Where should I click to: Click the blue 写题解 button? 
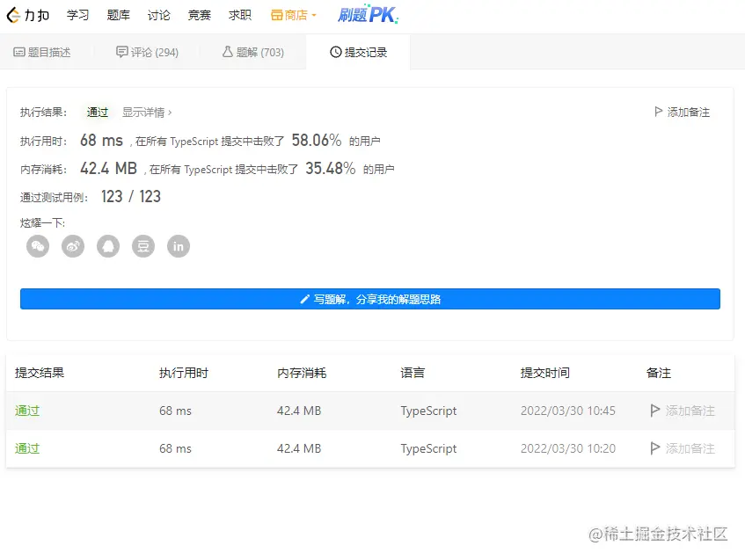[370, 299]
